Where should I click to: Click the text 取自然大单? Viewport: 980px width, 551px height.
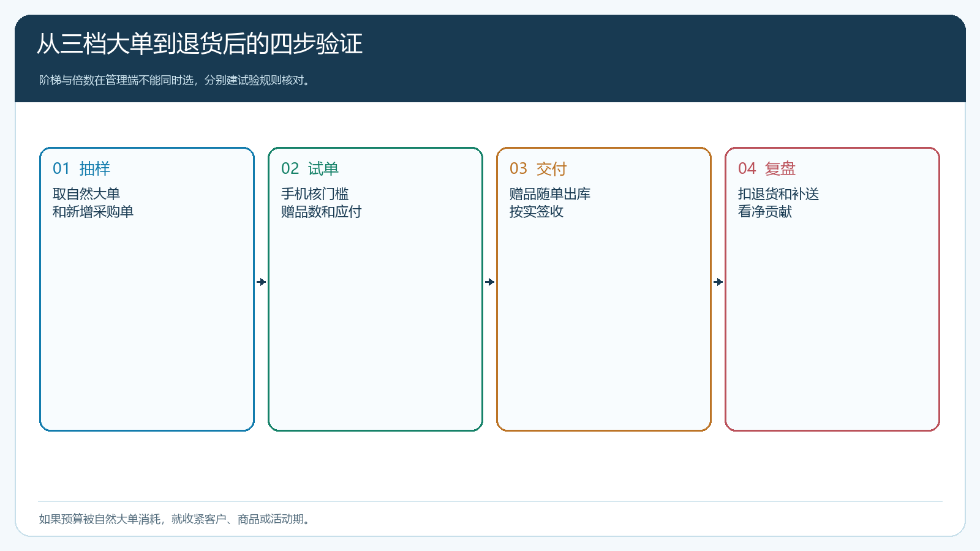(86, 194)
